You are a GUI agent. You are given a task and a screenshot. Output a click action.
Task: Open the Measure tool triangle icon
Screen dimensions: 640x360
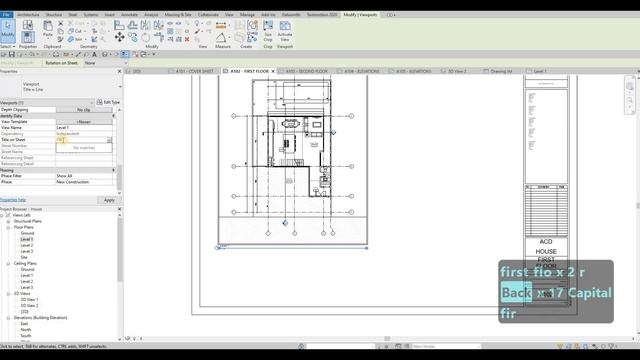(x=221, y=38)
